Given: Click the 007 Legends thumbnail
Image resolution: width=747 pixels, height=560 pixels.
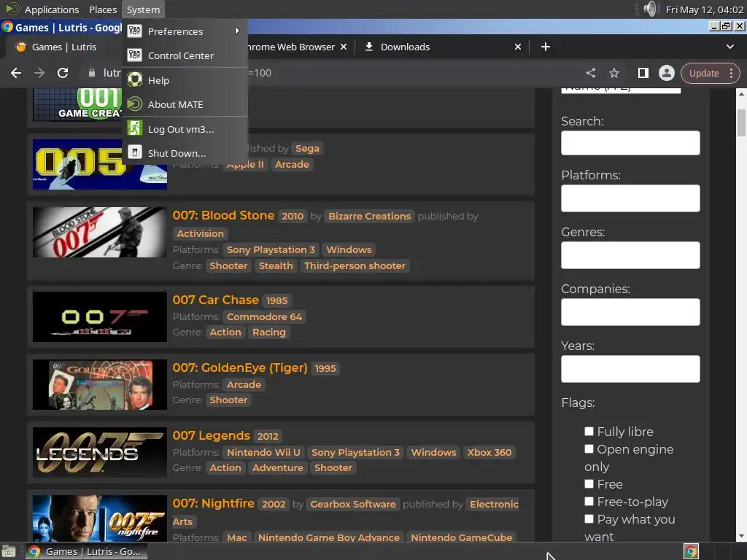Looking at the screenshot, I should pyautogui.click(x=99, y=452).
